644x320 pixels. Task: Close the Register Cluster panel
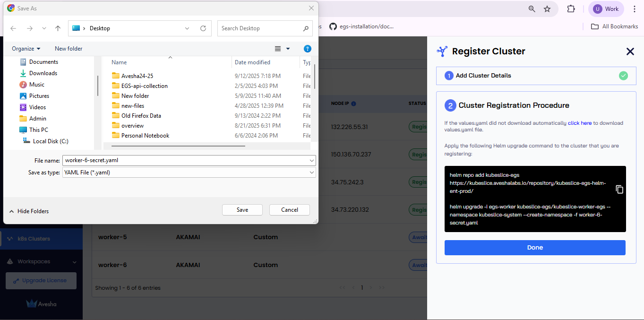(x=630, y=52)
